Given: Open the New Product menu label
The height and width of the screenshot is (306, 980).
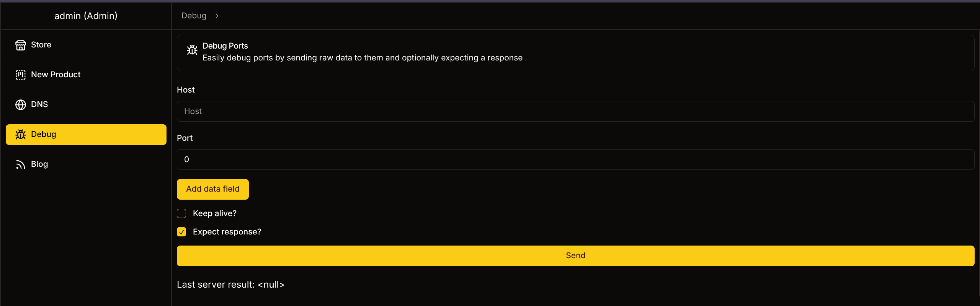Looking at the screenshot, I should 56,75.
